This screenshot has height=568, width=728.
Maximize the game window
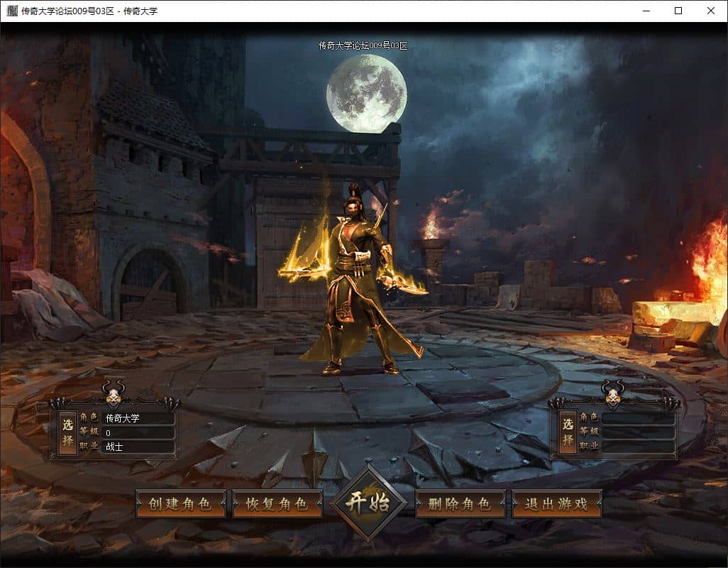click(x=678, y=11)
